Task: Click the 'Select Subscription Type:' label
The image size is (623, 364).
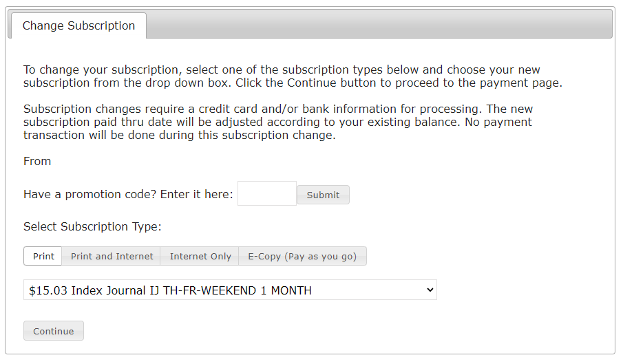Action: pos(92,226)
